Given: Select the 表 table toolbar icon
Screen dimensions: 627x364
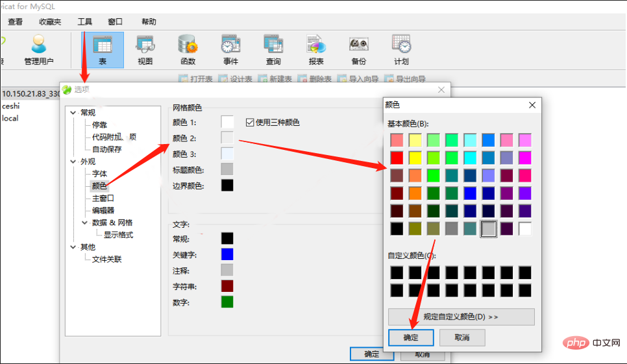Looking at the screenshot, I should (x=103, y=50).
